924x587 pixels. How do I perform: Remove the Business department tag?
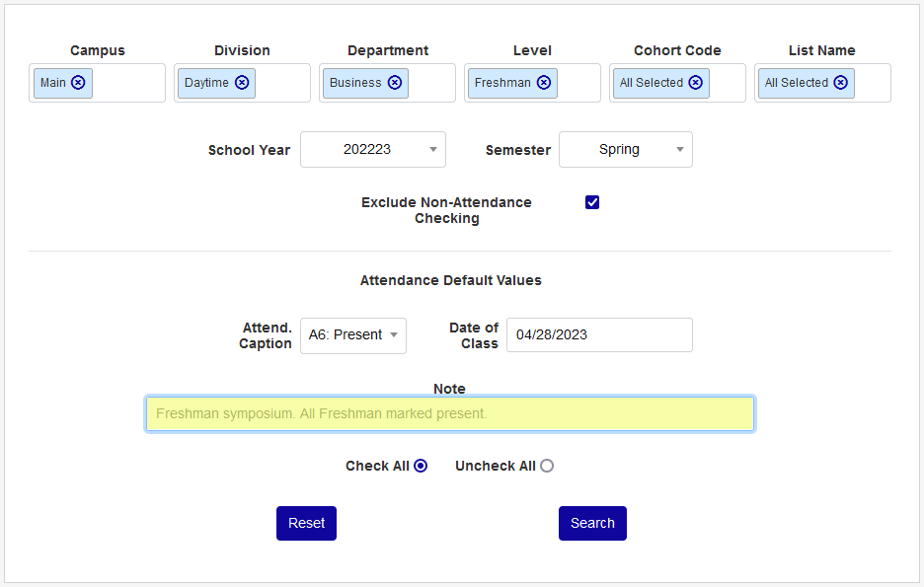point(395,83)
